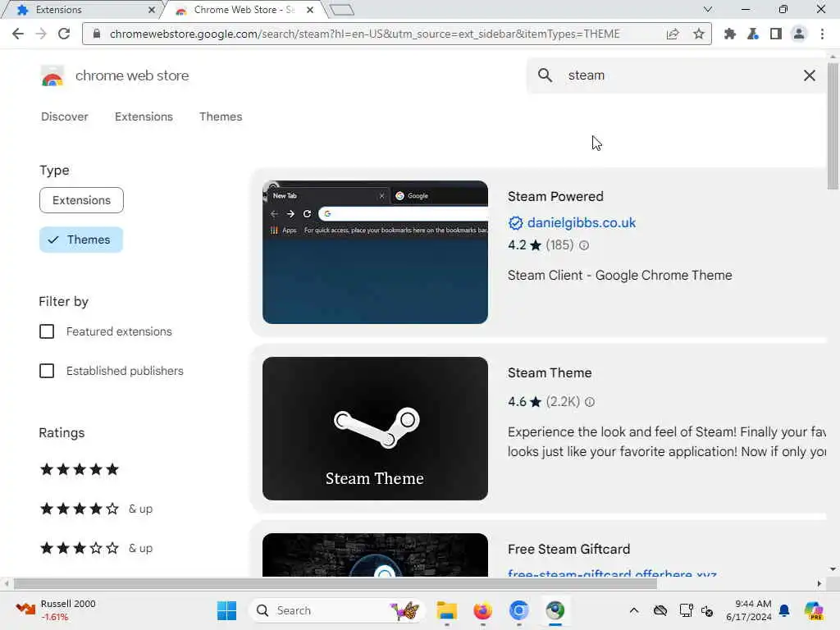This screenshot has width=840, height=630.
Task: Click the share page icon in address bar
Action: (673, 34)
